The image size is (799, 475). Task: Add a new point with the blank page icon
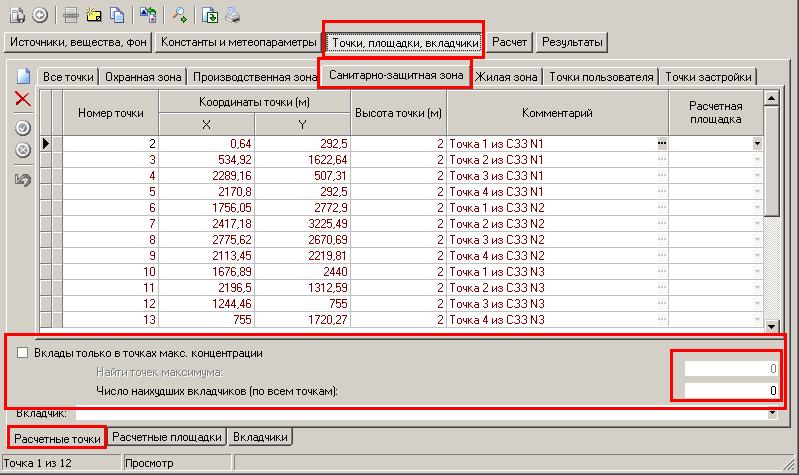point(22,76)
